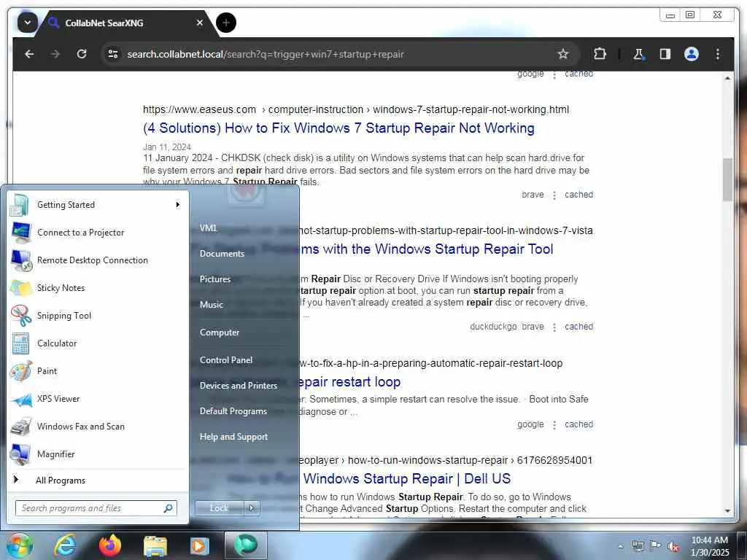Bookmark this page with the star

[x=563, y=54]
